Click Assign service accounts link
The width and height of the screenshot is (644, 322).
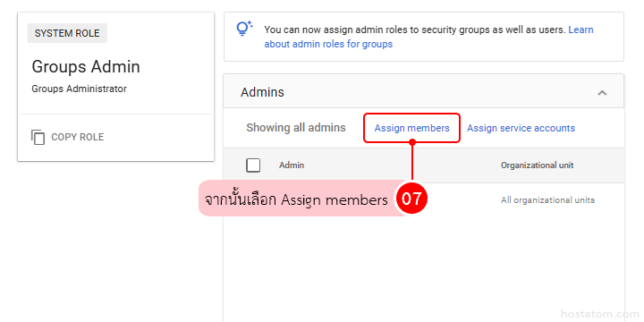pos(521,128)
